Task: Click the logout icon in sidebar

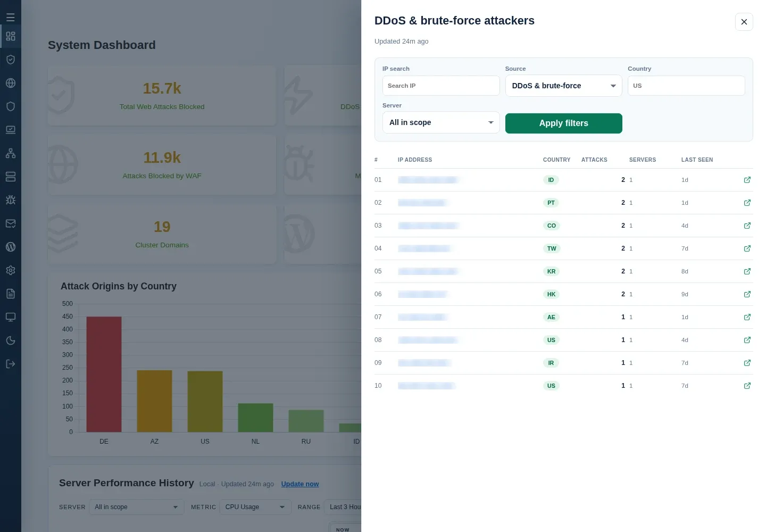Action: pyautogui.click(x=10, y=364)
